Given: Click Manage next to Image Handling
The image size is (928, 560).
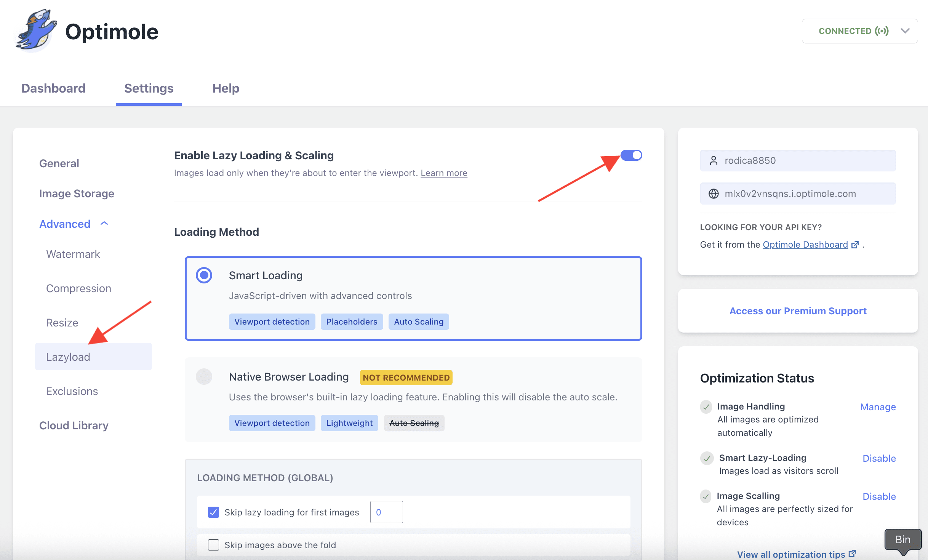Looking at the screenshot, I should tap(878, 407).
